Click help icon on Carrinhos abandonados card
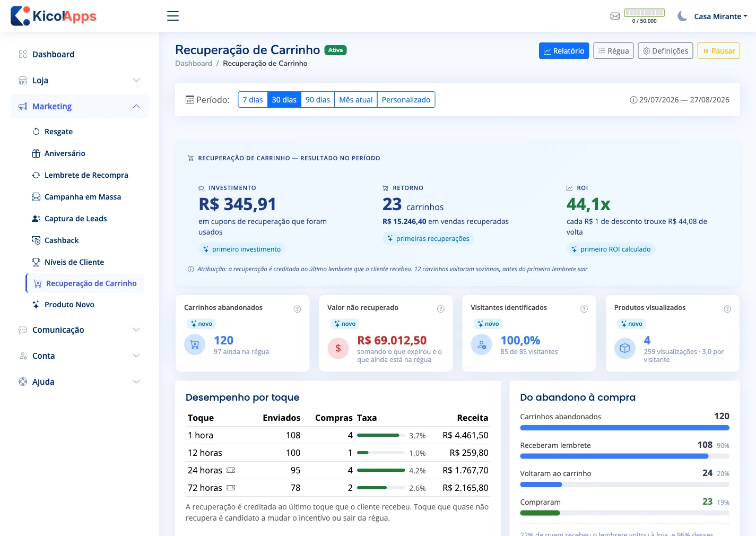The height and width of the screenshot is (536, 756). 297,309
